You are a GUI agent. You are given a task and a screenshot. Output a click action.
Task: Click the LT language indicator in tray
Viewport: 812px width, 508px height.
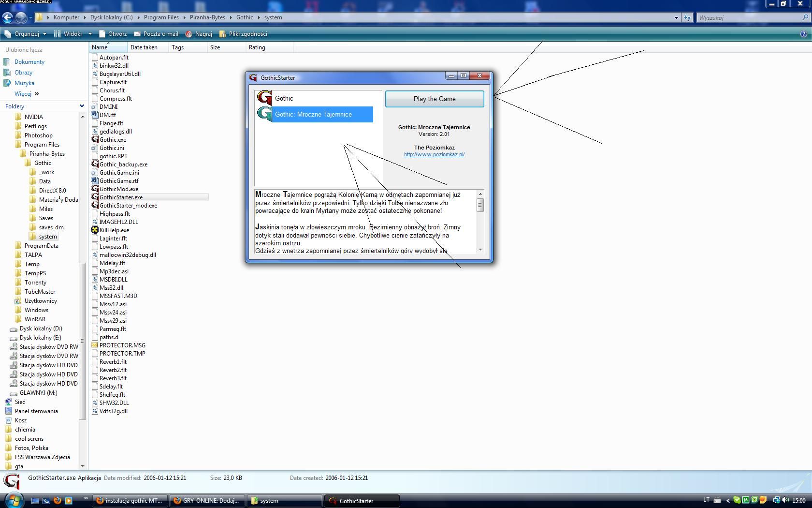click(x=706, y=500)
